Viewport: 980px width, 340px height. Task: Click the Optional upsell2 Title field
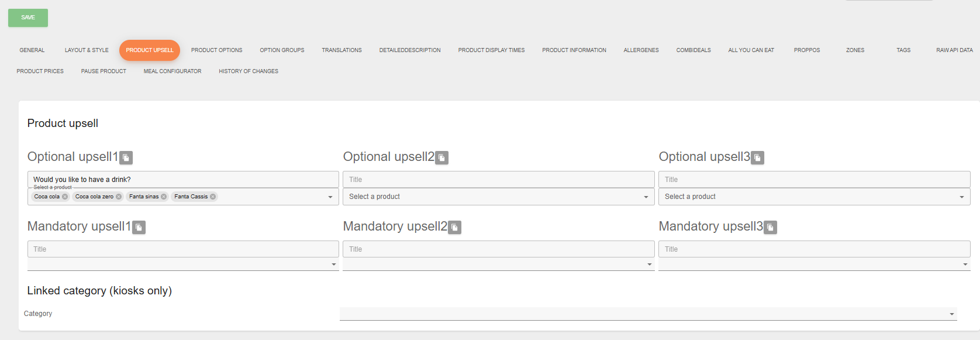[x=498, y=180]
